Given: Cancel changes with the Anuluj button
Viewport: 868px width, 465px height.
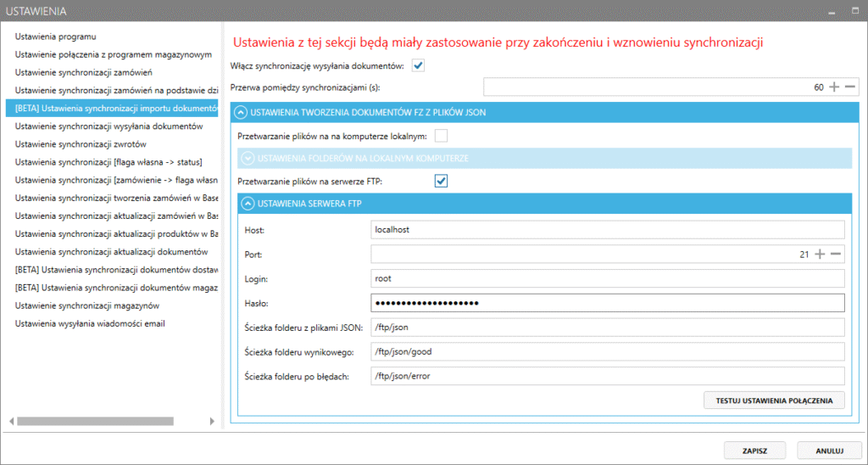Looking at the screenshot, I should click(829, 451).
